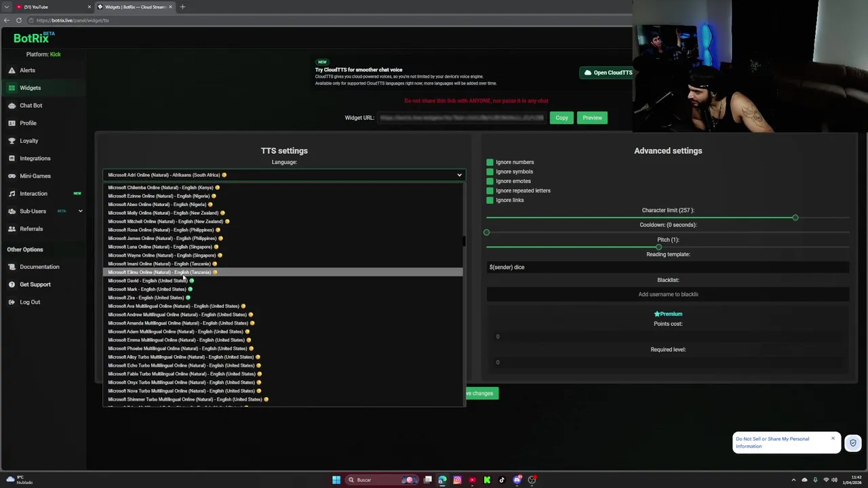
Task: Open the Interaction sidebar icon
Action: (x=12, y=194)
